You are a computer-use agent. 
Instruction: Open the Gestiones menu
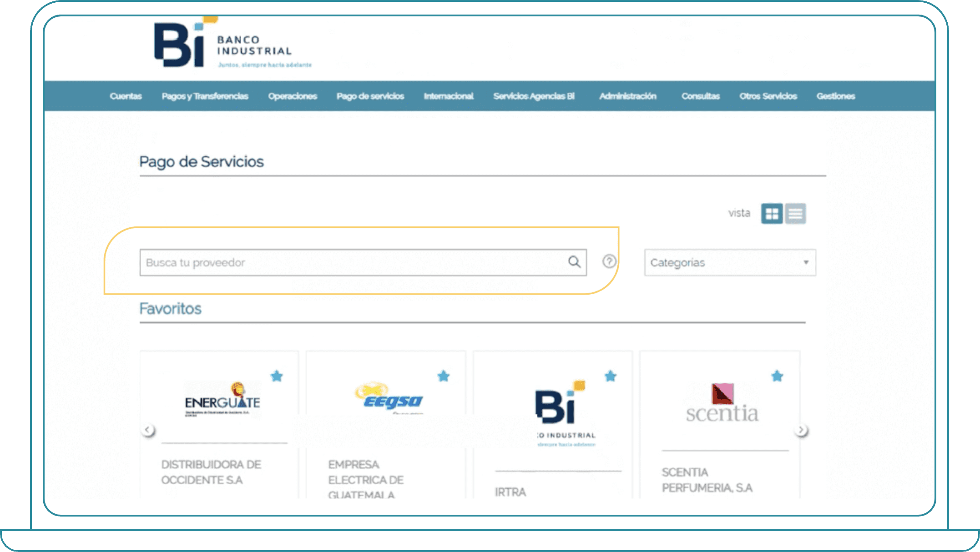point(835,96)
